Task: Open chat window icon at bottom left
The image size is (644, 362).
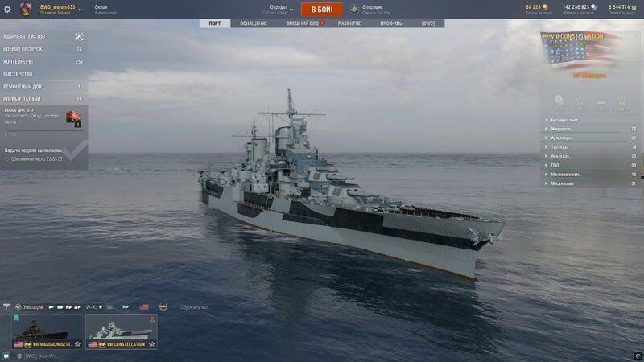Action: pos(6,355)
